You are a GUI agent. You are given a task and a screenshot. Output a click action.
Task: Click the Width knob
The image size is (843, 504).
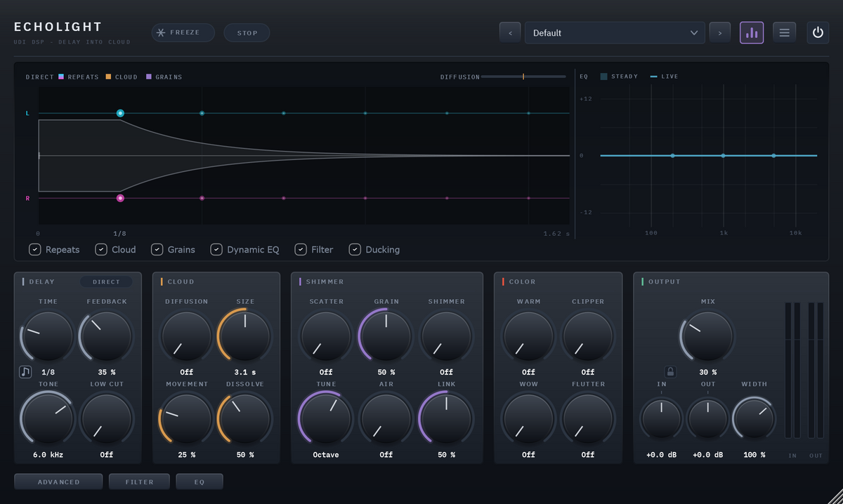754,419
